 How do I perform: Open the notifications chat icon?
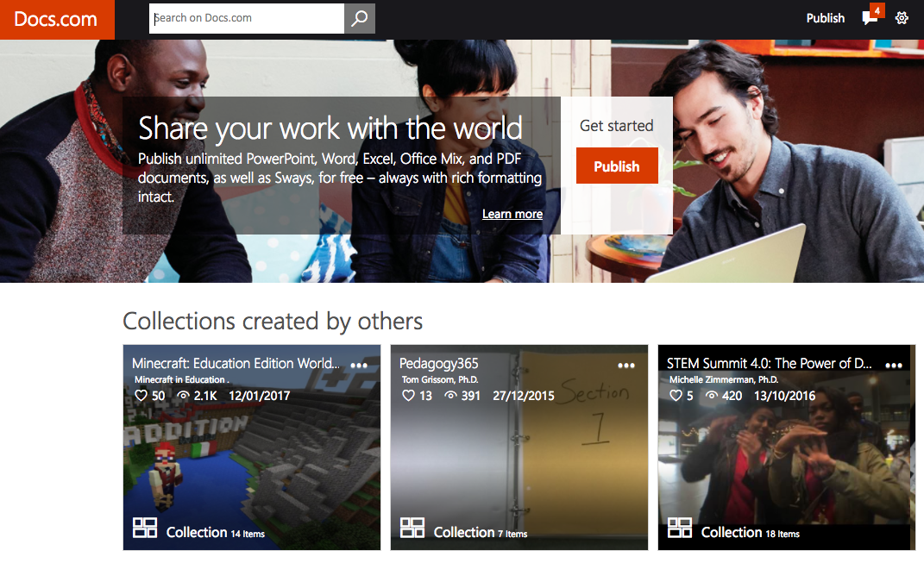[x=870, y=18]
